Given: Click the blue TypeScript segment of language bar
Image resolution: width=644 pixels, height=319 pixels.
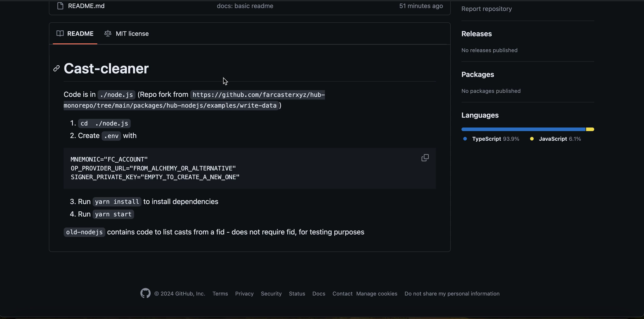Looking at the screenshot, I should pos(523,129).
